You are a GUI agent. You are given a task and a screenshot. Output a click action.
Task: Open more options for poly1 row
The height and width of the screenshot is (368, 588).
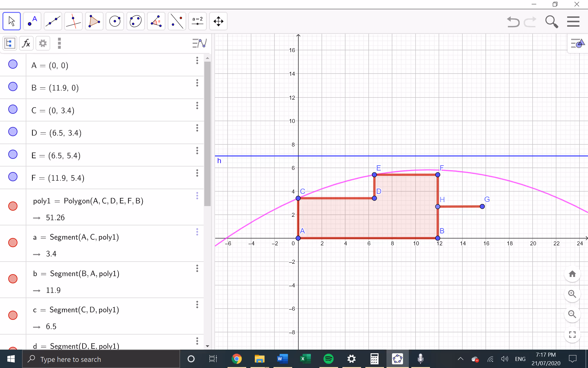point(197,196)
